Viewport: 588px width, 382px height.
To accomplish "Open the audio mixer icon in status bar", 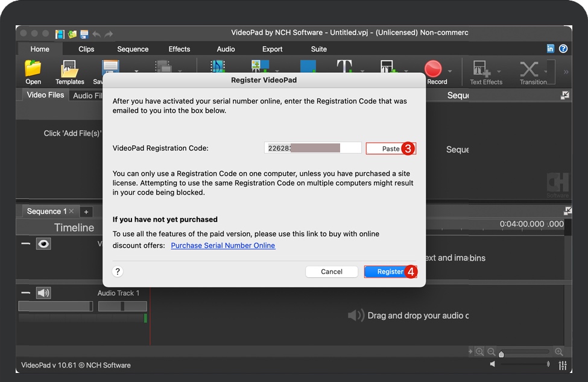I will [x=562, y=365].
